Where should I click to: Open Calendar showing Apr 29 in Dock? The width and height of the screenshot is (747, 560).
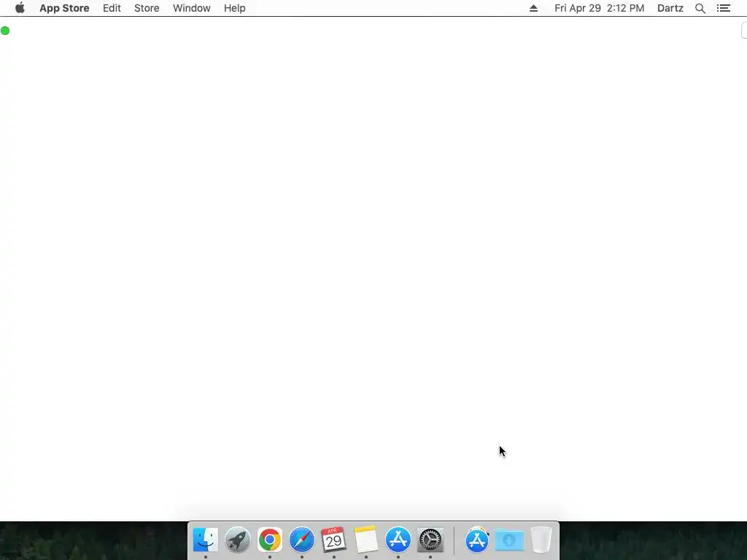pos(333,540)
